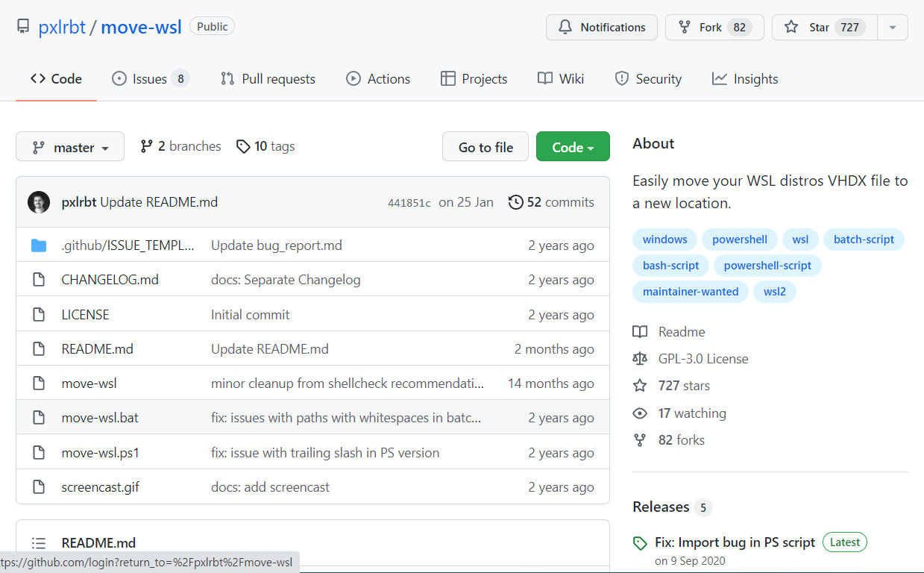924x573 pixels.
Task: Open commit hash 441851c
Action: pos(409,203)
